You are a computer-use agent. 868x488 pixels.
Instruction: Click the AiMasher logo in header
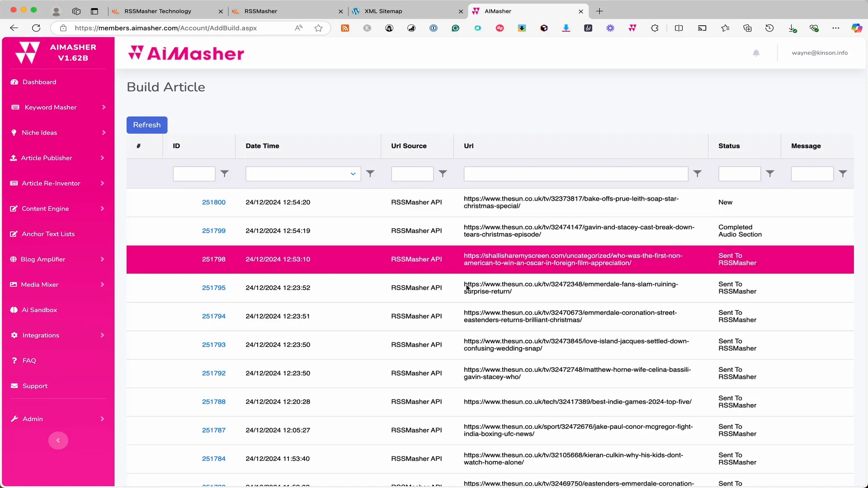[186, 53]
